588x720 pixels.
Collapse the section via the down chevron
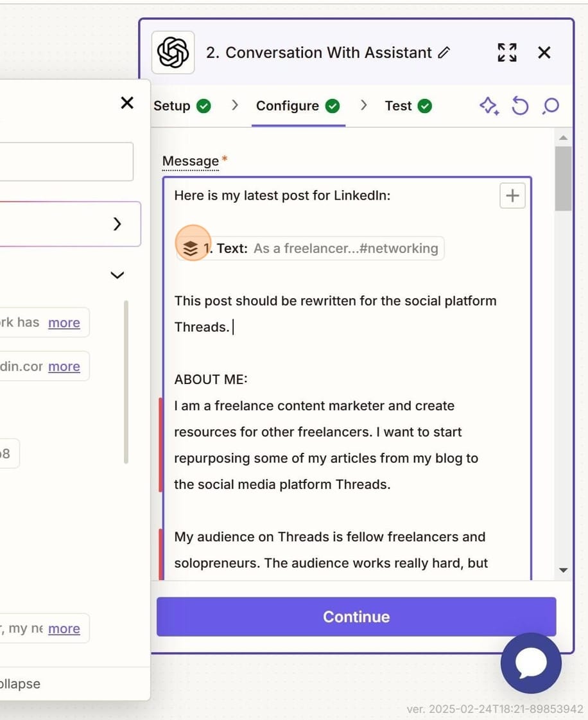117,275
